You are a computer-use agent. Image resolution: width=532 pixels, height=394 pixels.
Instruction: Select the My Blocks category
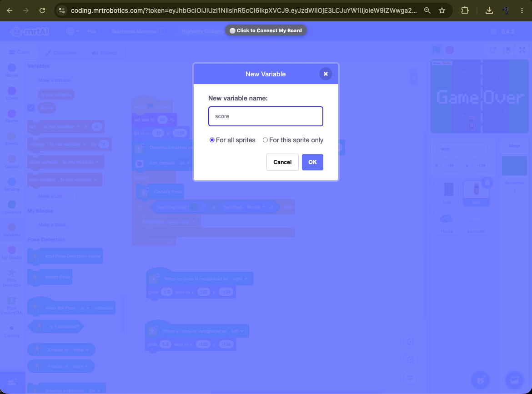tap(12, 253)
